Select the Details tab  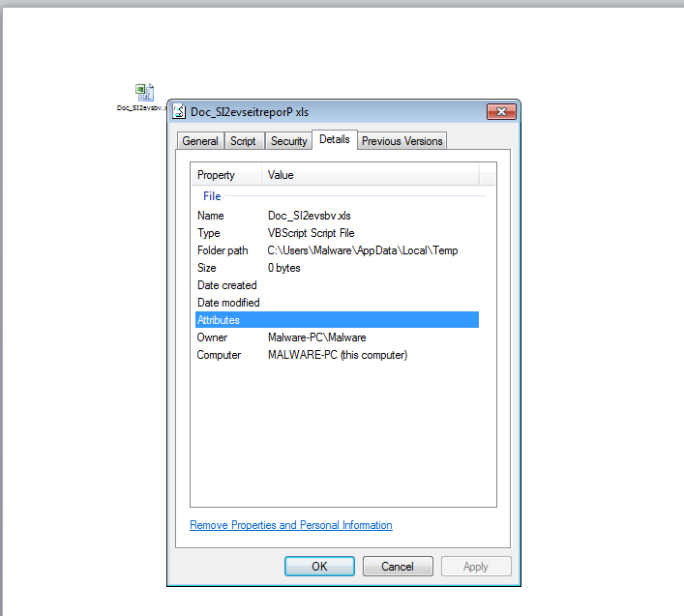tap(335, 140)
